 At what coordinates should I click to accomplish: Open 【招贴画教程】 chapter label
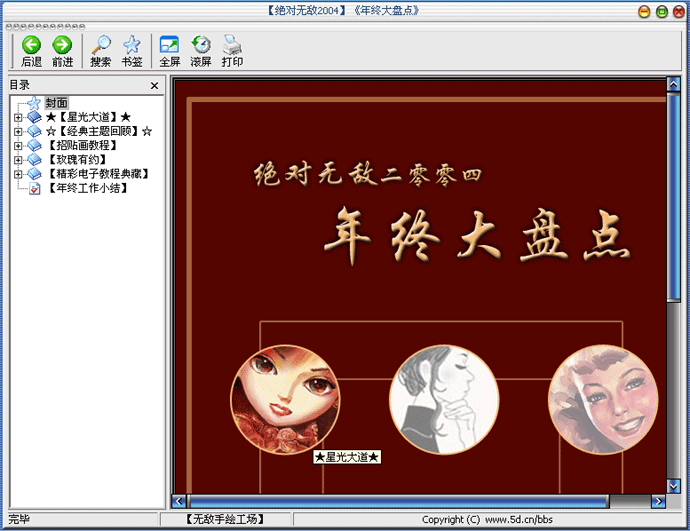pos(82,145)
